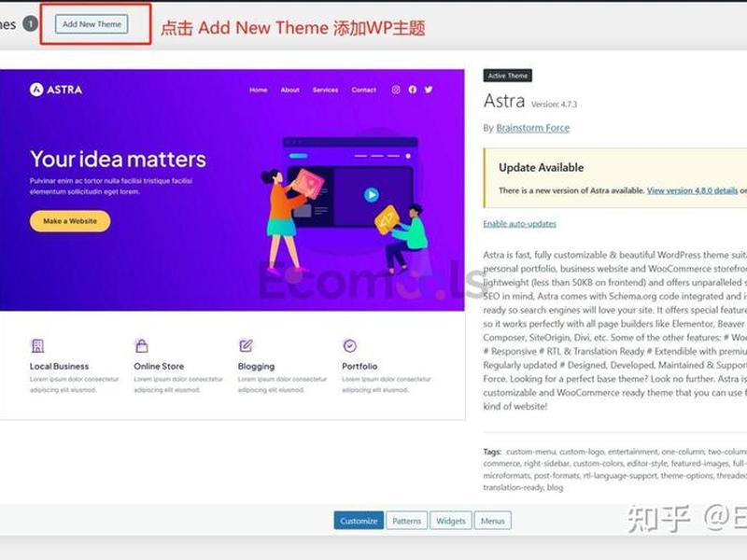Click the Version 4.7.3 text

tap(554, 104)
